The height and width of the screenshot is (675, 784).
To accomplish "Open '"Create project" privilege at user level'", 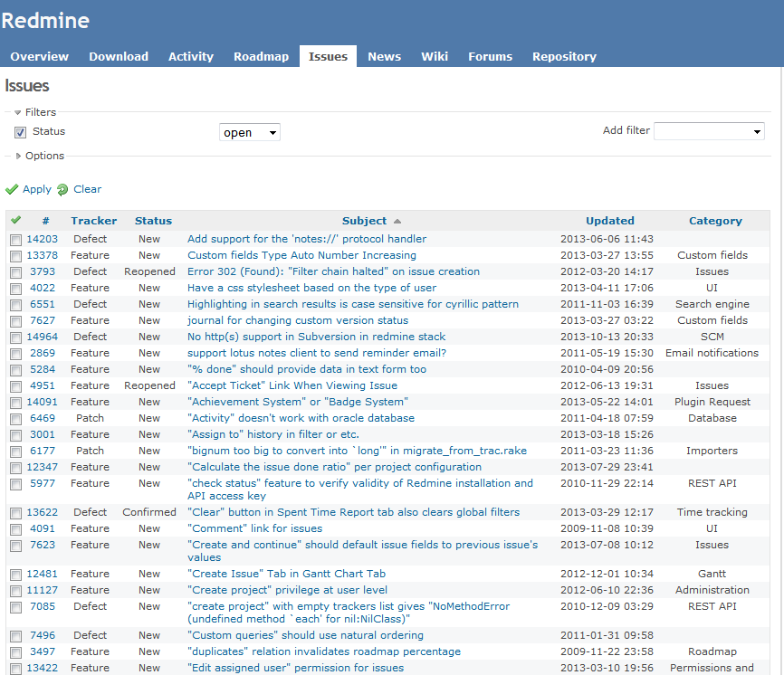I will coord(287,590).
